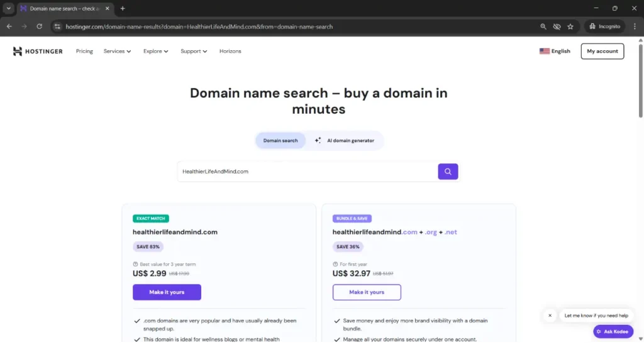Screen dimensions: 644x362
Task: Go back using the browser back arrow
Action: point(9,26)
